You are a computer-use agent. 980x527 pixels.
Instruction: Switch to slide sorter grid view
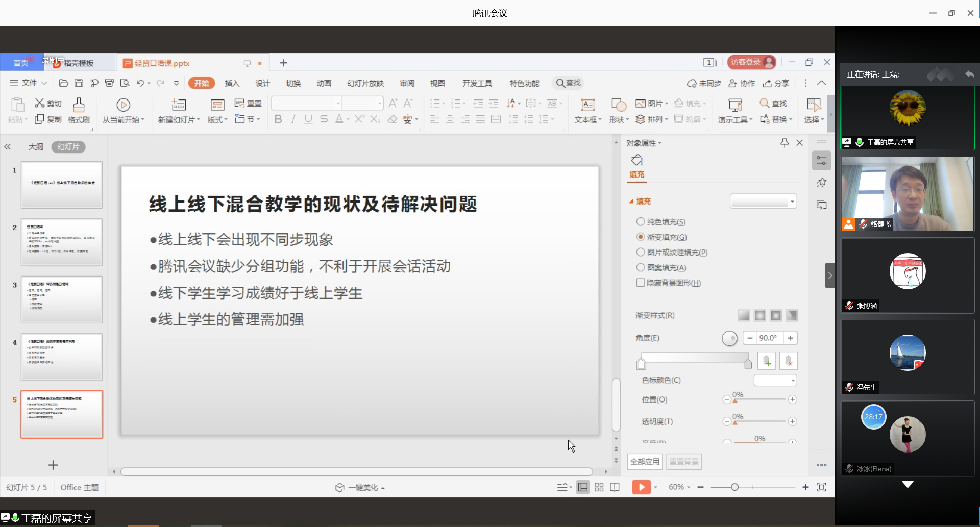tap(599, 487)
